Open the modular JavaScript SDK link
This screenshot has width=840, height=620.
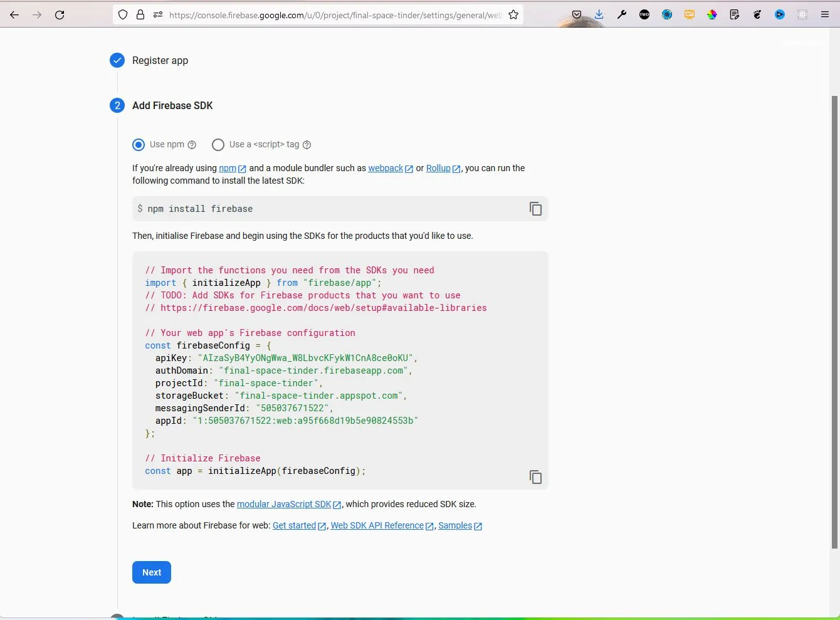coord(289,504)
